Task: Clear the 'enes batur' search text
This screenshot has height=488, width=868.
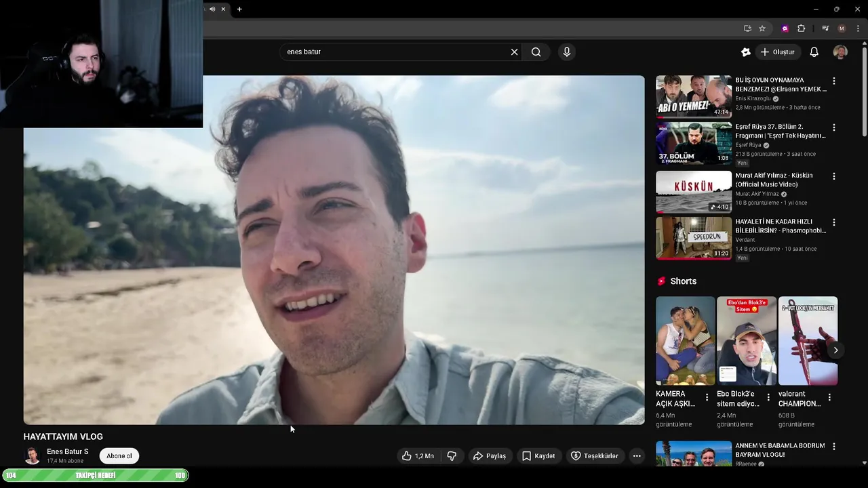Action: (514, 52)
